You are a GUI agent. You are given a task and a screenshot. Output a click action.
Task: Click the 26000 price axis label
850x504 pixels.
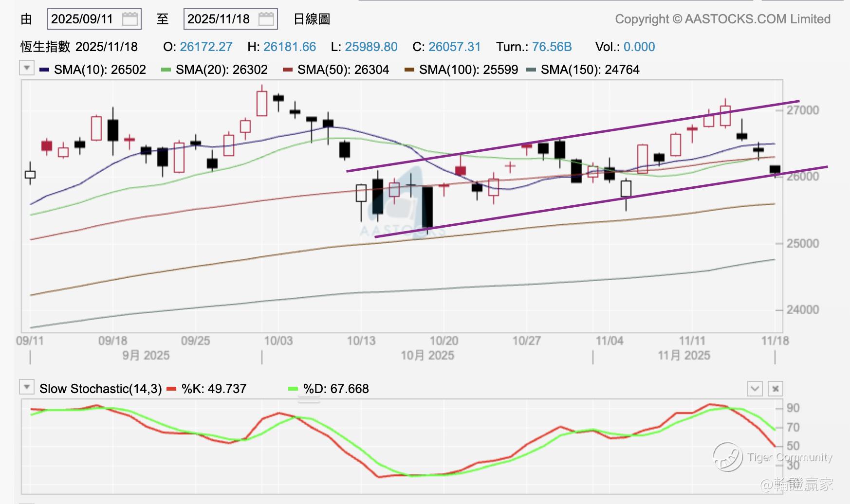803,176
